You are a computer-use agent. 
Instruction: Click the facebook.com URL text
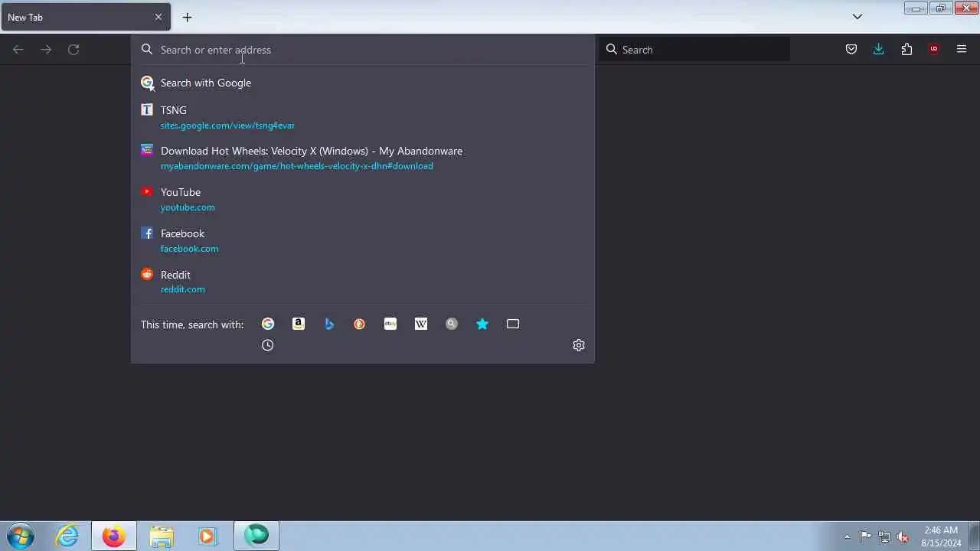(x=189, y=249)
